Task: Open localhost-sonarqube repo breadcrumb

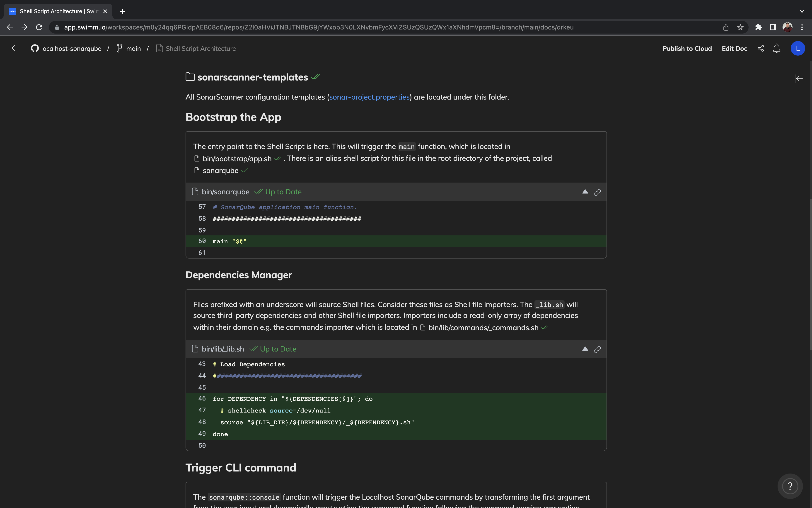Action: coord(66,48)
